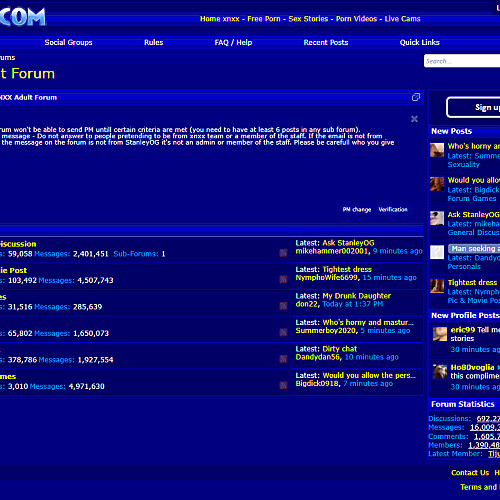Open Ho80voglia's profile name link
Screen dimensions: 500x500
coord(472,367)
